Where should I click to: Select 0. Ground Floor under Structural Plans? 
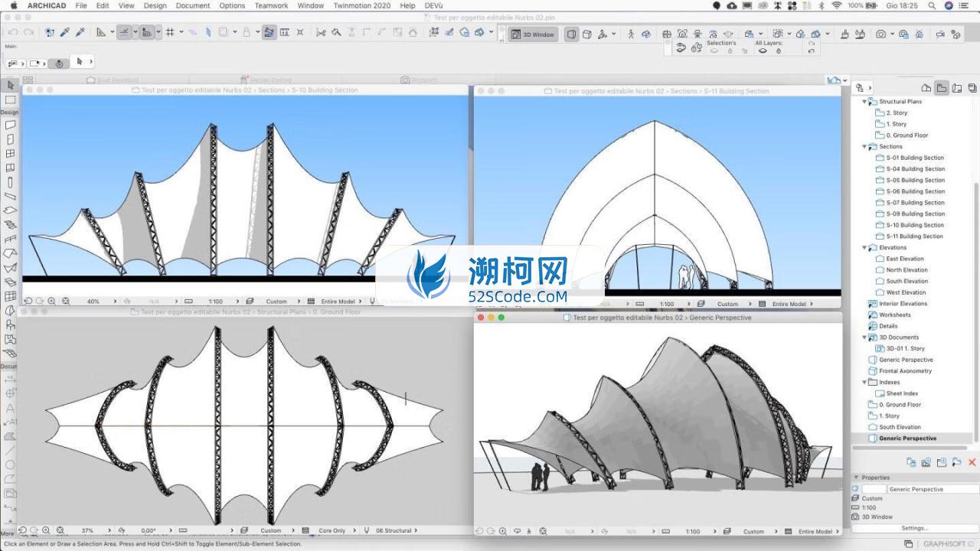pos(906,135)
